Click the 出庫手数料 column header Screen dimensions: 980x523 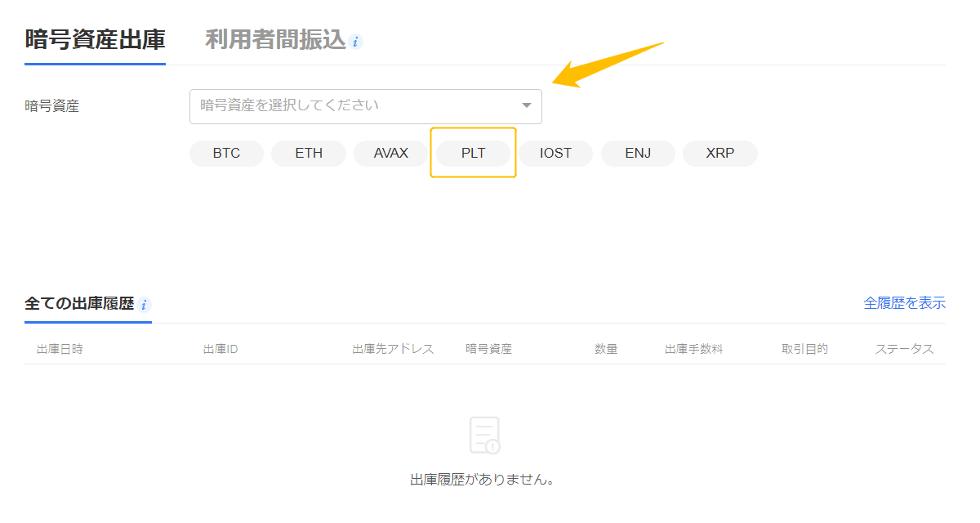point(693,349)
